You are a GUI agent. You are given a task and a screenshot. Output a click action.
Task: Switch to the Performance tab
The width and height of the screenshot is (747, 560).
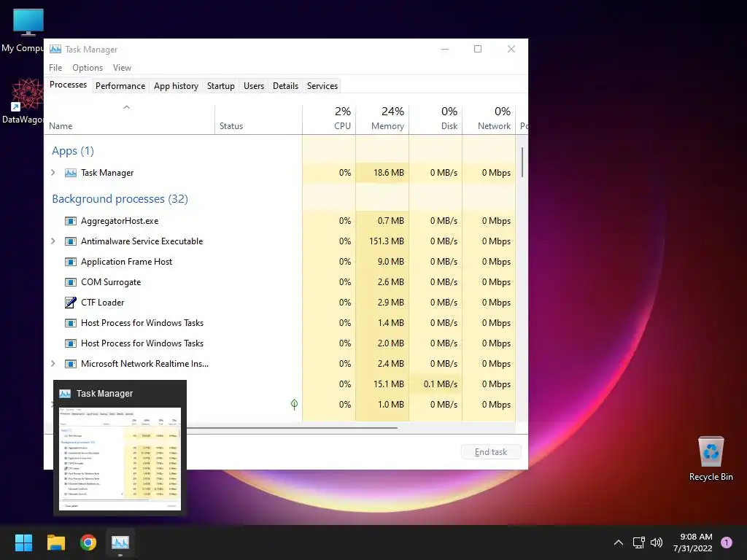tap(120, 86)
